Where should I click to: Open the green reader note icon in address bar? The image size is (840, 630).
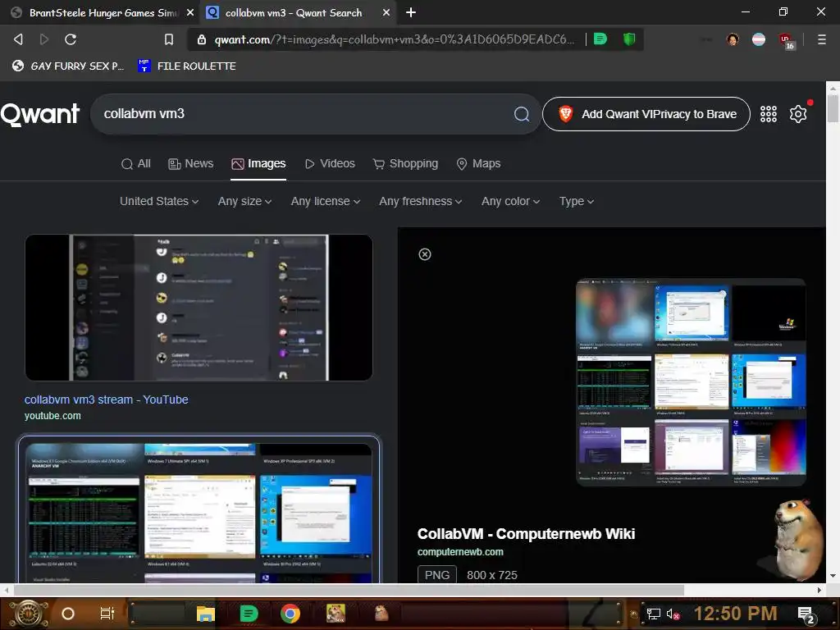pyautogui.click(x=600, y=39)
